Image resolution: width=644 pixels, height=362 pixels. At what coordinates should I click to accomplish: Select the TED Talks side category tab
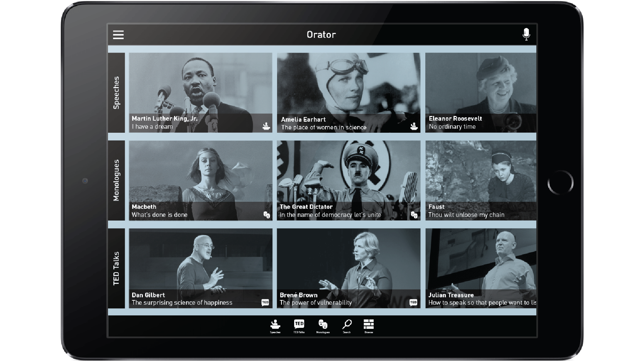116,268
